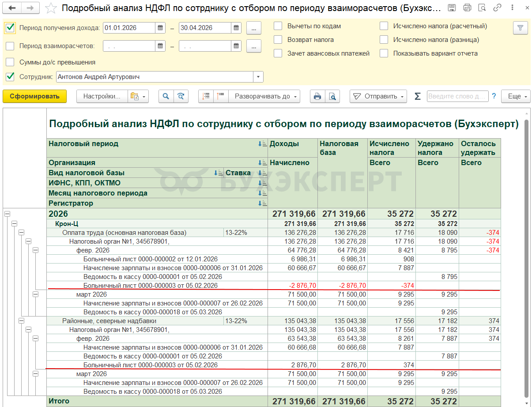Click the Сформировать button
The width and height of the screenshot is (532, 407).
[x=34, y=96]
